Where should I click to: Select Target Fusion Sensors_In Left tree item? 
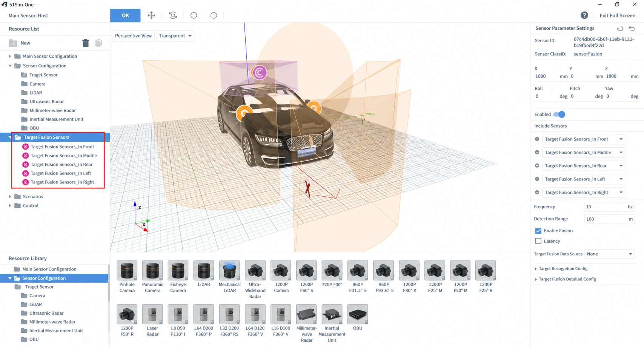pyautogui.click(x=61, y=173)
